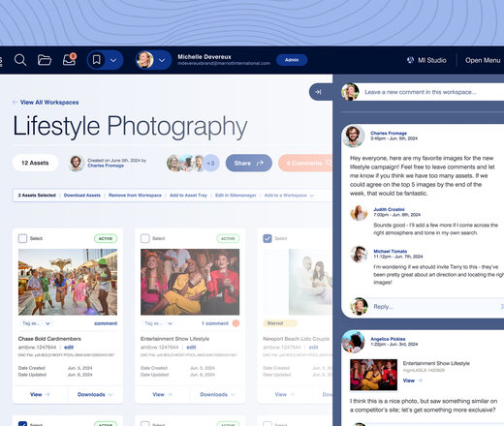504x426 pixels.
Task: Click the ACTIVE badge on Entertainment Show card
Action: (228, 238)
